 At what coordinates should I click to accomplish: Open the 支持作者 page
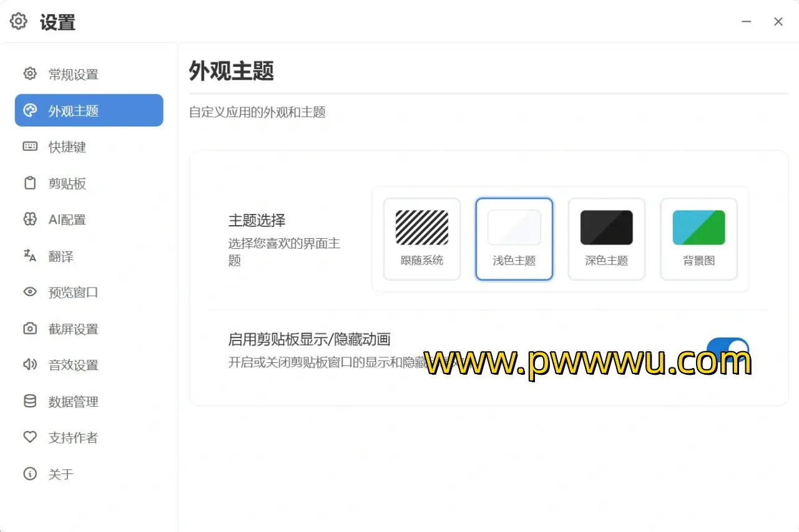[73, 438]
